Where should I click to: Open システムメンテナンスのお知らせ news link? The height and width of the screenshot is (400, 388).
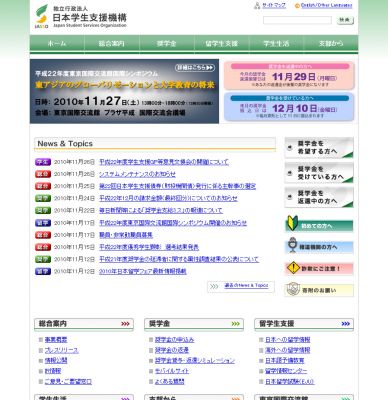pos(137,174)
